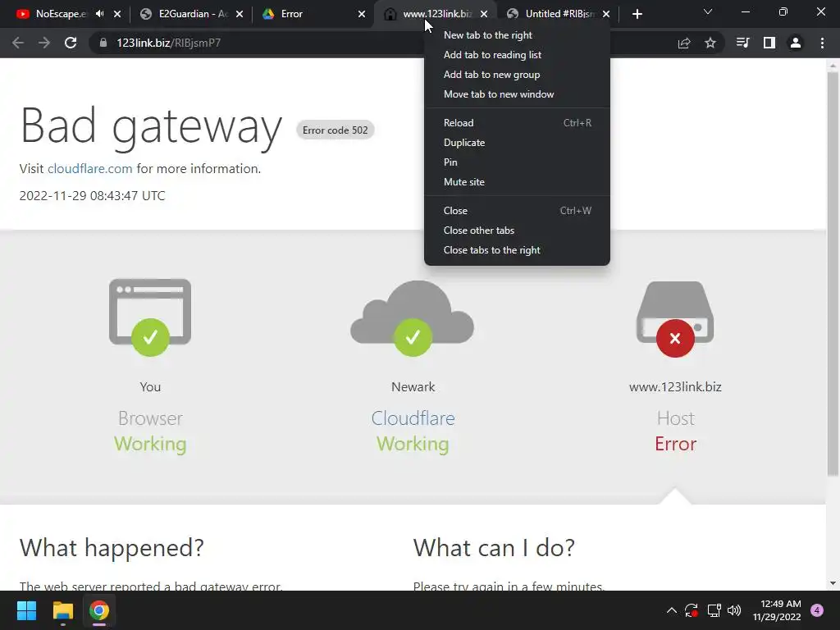The height and width of the screenshot is (630, 840).
Task: Select Close tabs to the right
Action: click(517, 250)
